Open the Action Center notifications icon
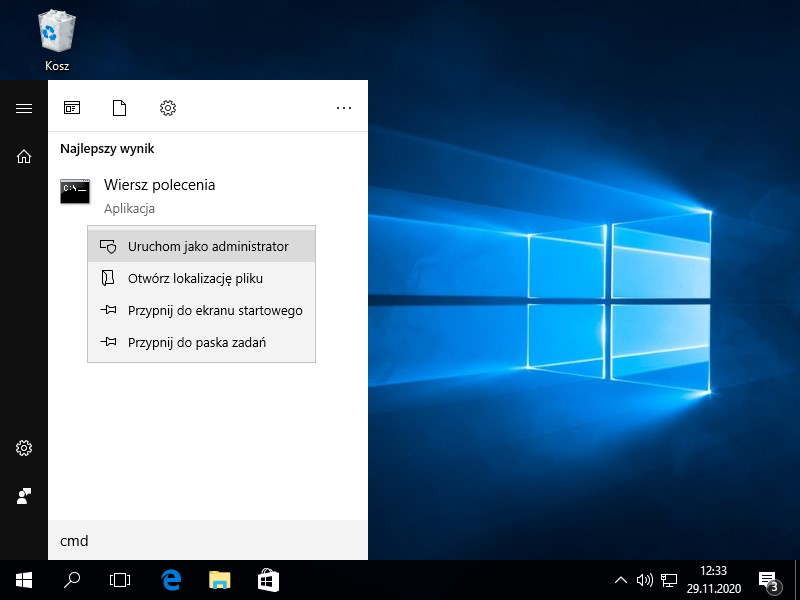Image resolution: width=800 pixels, height=600 pixels. [x=768, y=580]
